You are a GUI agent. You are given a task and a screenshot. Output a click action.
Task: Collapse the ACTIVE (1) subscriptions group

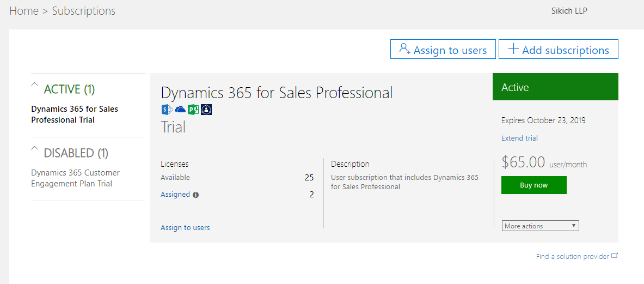point(35,85)
